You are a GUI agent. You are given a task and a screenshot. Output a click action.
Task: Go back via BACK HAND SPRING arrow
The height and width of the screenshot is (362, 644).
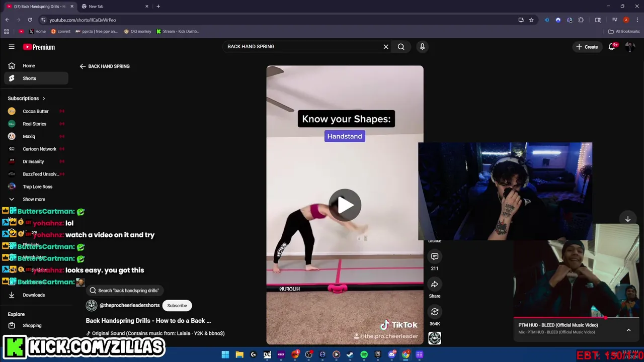[83, 66]
